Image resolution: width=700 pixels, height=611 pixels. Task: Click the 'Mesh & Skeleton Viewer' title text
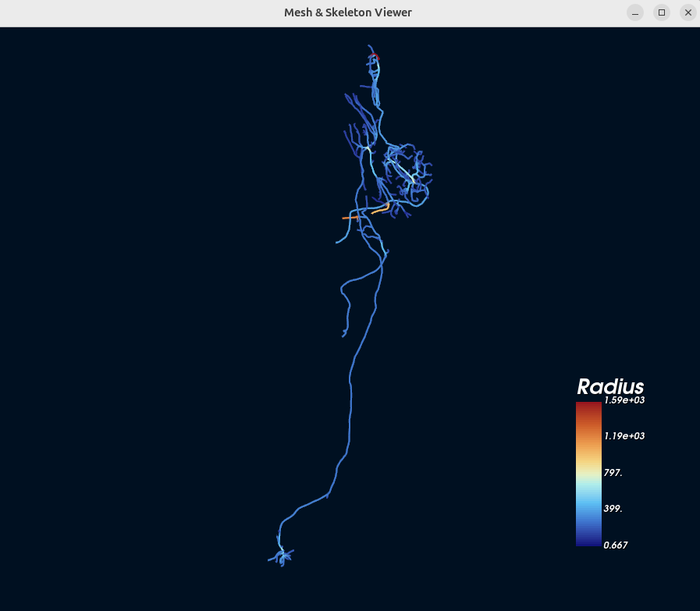(348, 12)
